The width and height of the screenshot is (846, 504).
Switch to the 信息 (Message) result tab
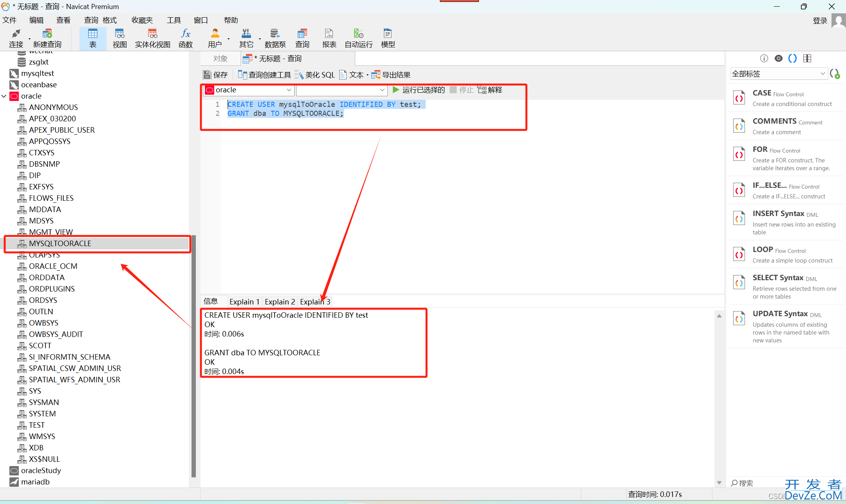click(211, 301)
